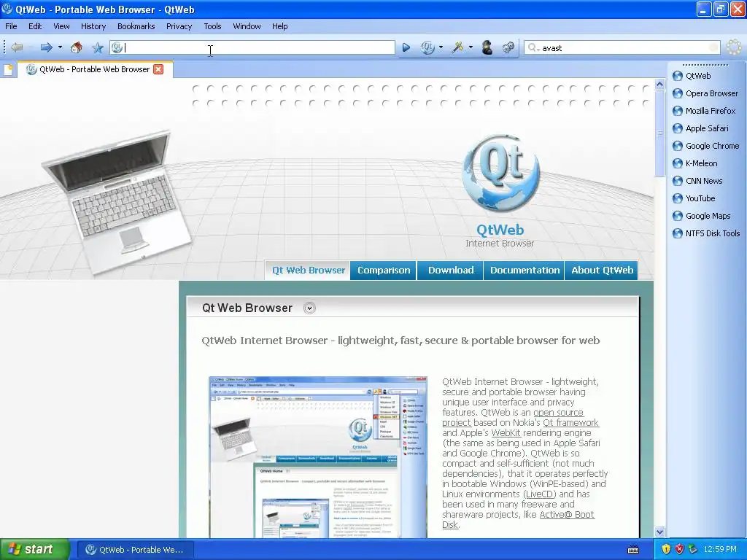Click the QtWeb globe toolbar icon
Screen dimensions: 747x560
click(x=427, y=47)
